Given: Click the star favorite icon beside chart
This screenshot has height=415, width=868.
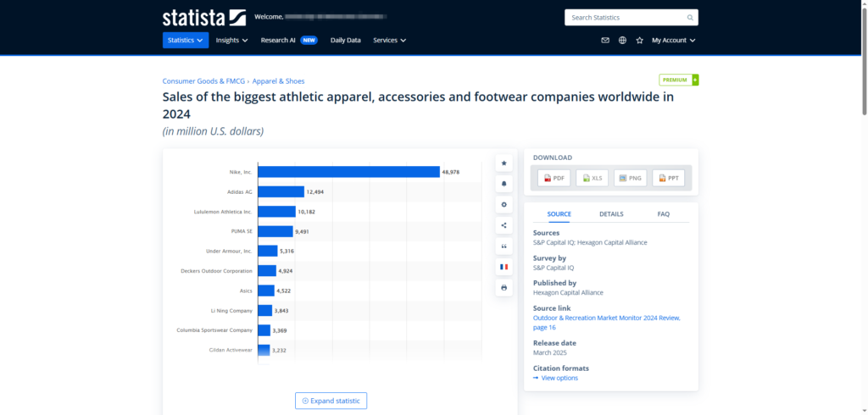Looking at the screenshot, I should [504, 163].
